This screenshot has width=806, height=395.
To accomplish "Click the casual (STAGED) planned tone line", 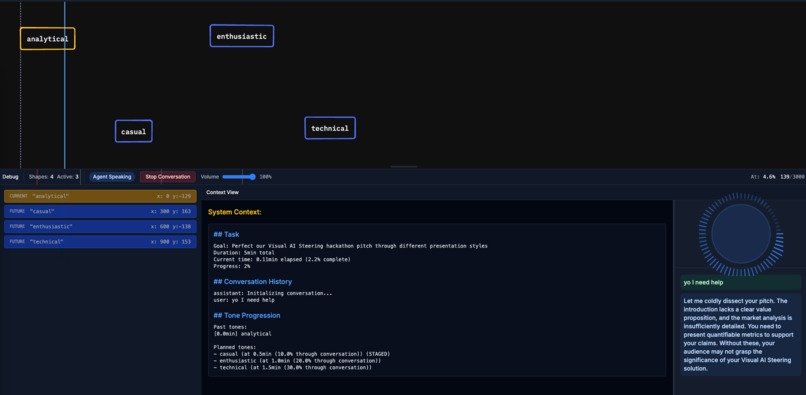I will [302, 354].
